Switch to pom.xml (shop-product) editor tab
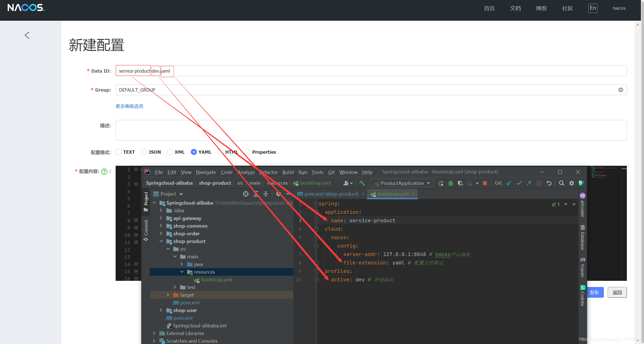 (331, 194)
